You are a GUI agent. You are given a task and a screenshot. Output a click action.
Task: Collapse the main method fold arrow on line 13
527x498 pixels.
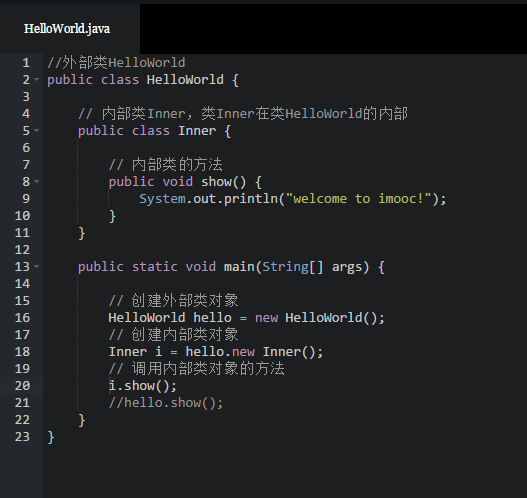click(x=36, y=266)
